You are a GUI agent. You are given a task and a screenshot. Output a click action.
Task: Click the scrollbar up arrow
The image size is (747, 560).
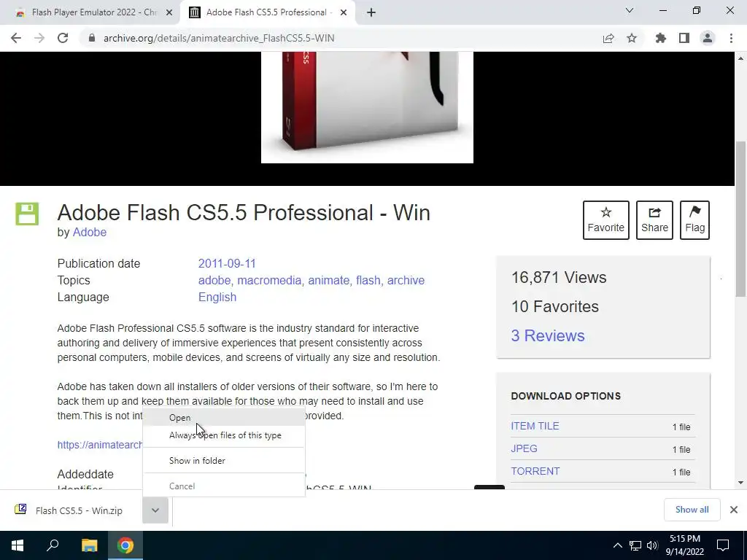[x=741, y=58]
